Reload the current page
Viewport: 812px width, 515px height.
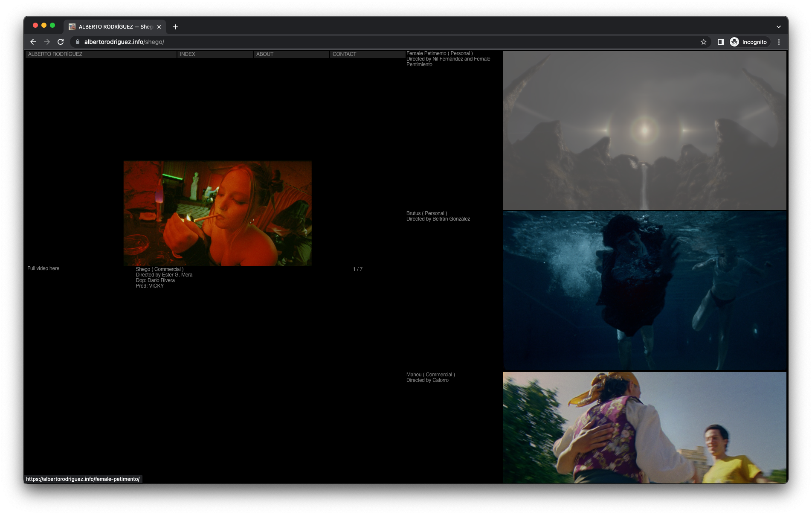click(x=61, y=42)
